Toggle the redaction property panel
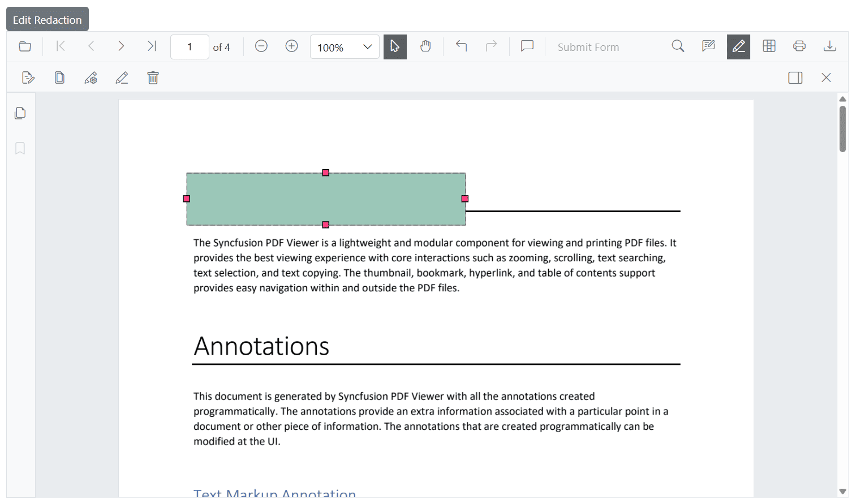 (x=795, y=77)
